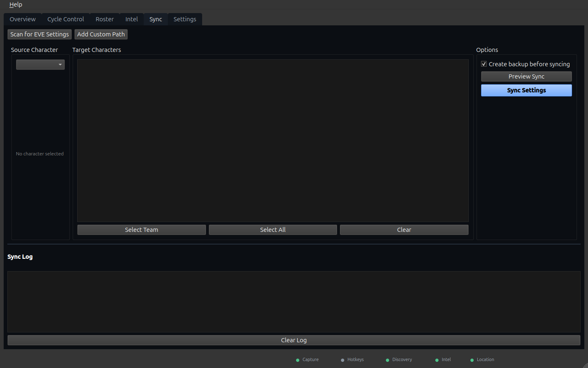Click the window resize grip corner
588x368 pixels.
585,365
